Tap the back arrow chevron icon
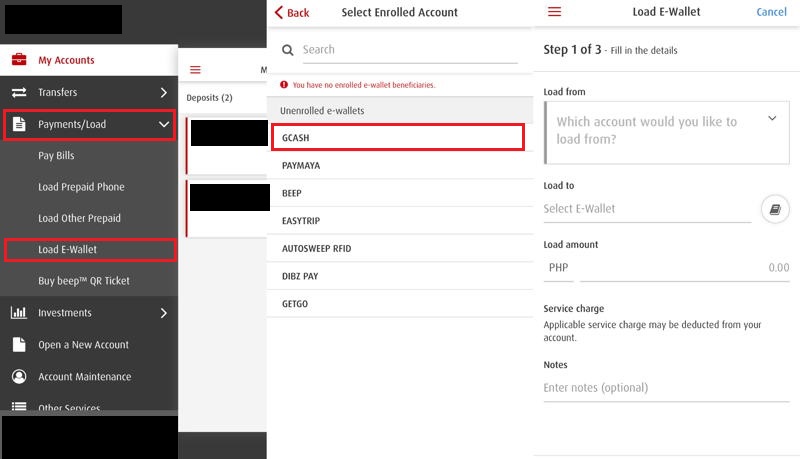Viewport: 800px width, 459px height. tap(279, 12)
